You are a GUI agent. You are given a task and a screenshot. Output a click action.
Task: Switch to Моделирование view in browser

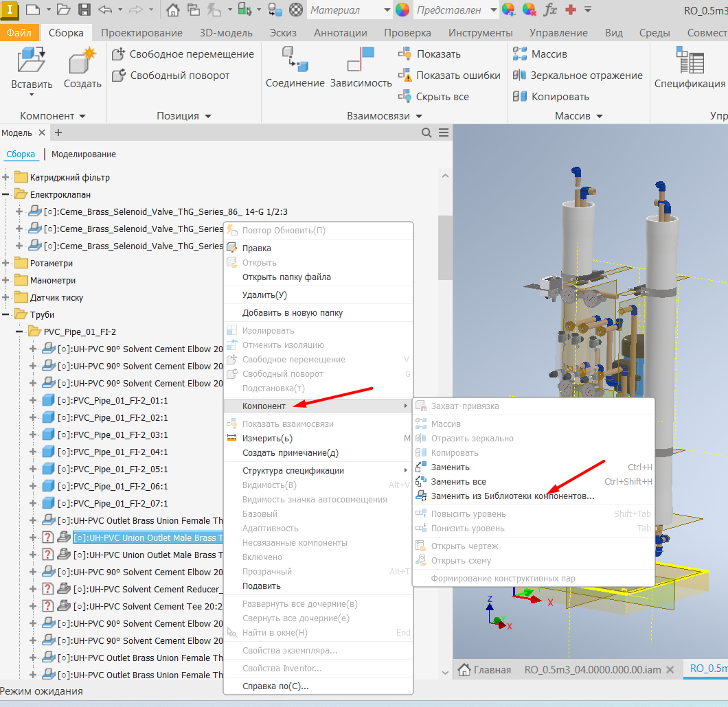pyautogui.click(x=84, y=154)
